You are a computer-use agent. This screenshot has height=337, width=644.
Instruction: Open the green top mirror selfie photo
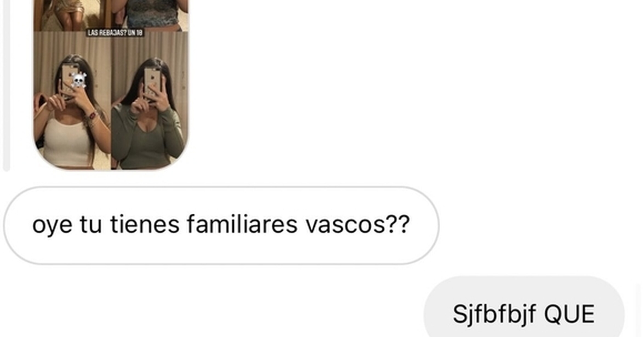tap(150, 100)
